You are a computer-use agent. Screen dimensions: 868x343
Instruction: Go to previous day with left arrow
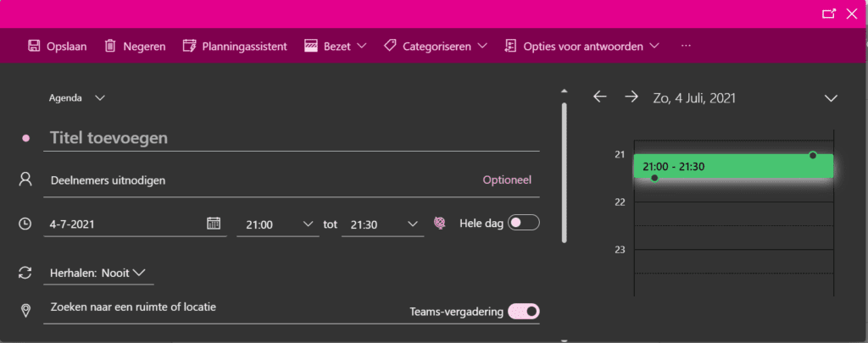point(600,97)
